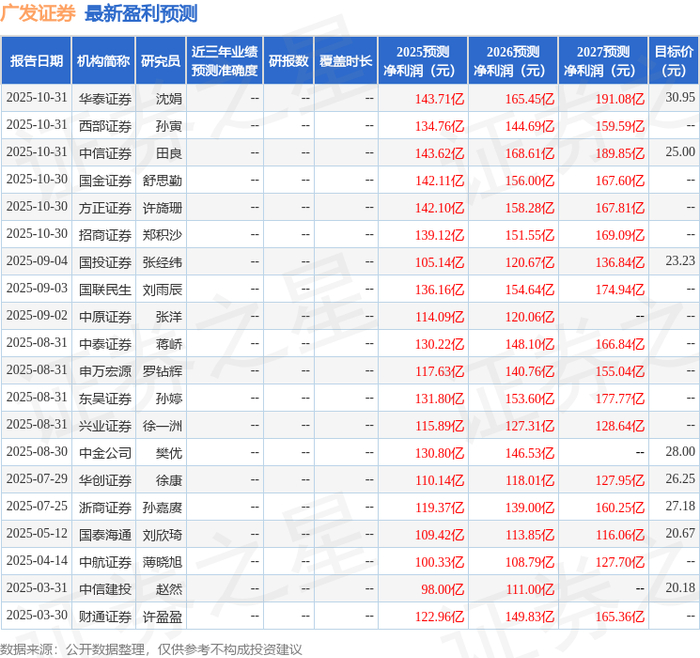
Task: Click the target price 27.18
Action: click(680, 505)
